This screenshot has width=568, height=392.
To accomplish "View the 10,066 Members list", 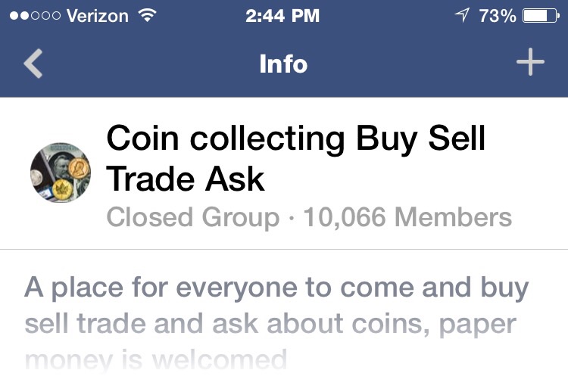I will [407, 217].
